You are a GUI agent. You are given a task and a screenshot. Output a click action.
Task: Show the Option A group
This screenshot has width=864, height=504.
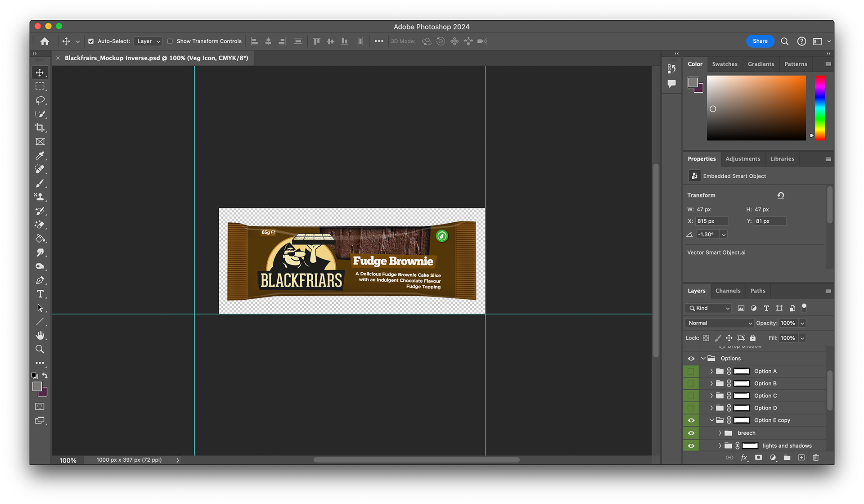click(691, 371)
